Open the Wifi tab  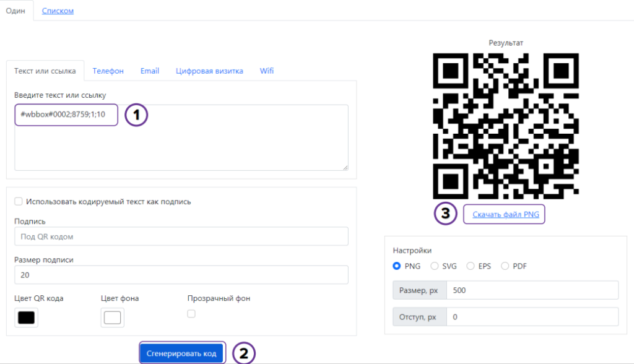pyautogui.click(x=266, y=71)
